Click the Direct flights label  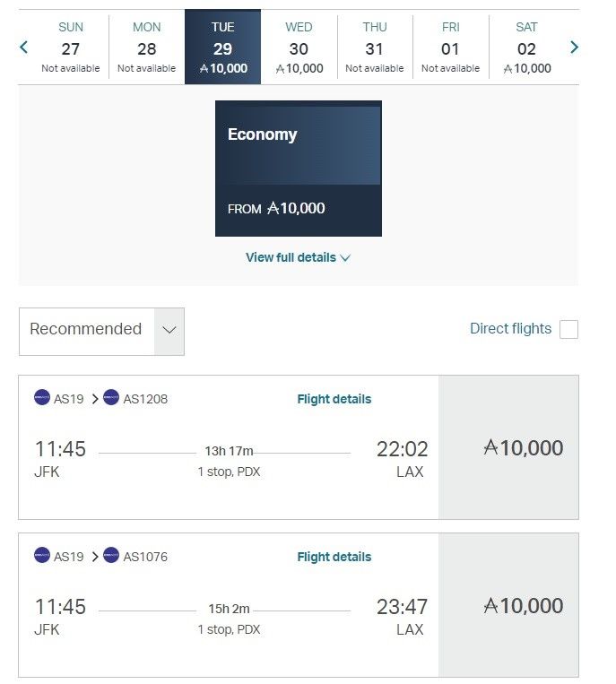tap(510, 329)
